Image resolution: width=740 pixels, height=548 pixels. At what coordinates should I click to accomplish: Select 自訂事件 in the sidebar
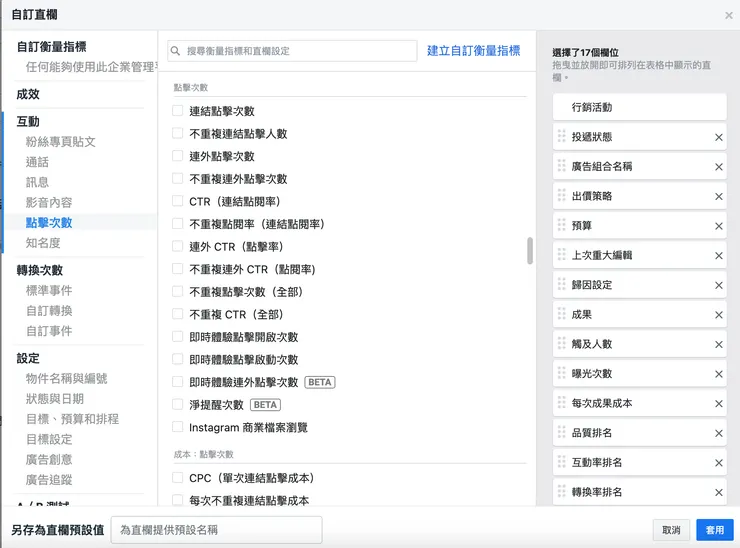[49, 331]
